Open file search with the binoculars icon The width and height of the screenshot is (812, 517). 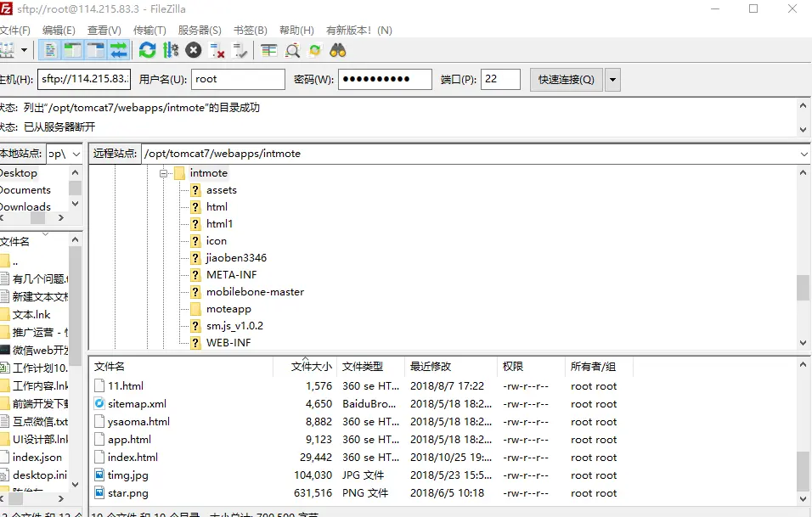[336, 50]
